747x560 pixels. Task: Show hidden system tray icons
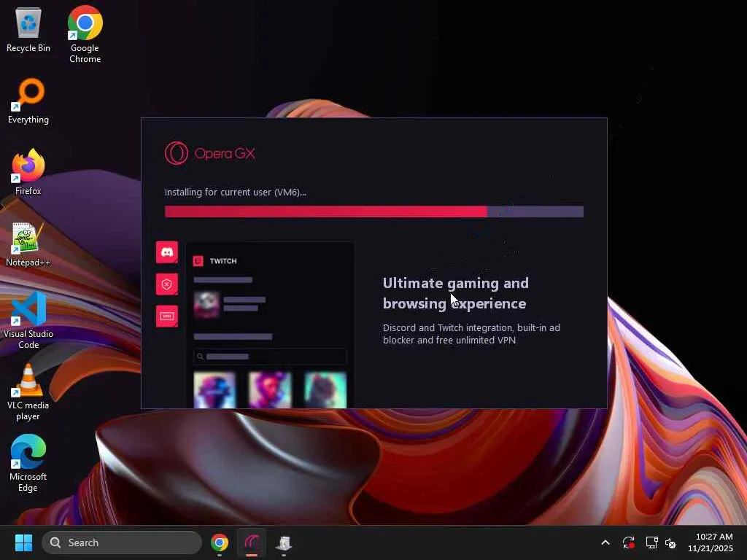click(x=605, y=542)
